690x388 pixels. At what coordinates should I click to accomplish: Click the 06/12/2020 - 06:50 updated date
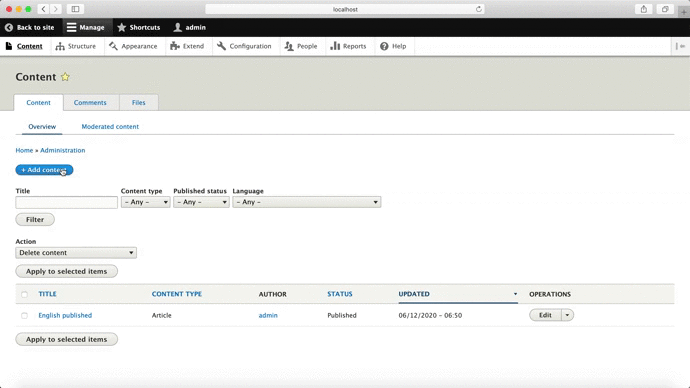point(430,315)
